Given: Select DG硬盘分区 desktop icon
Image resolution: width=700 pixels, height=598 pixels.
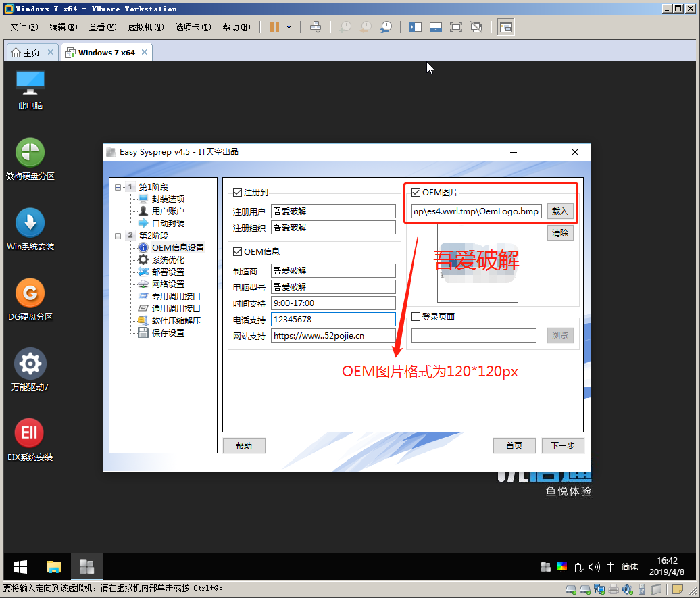Looking at the screenshot, I should point(30,299).
